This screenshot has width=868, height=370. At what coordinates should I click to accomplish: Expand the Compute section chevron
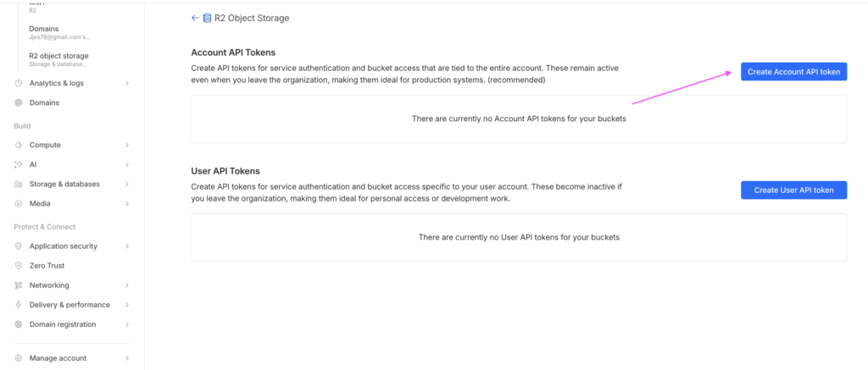pos(127,145)
